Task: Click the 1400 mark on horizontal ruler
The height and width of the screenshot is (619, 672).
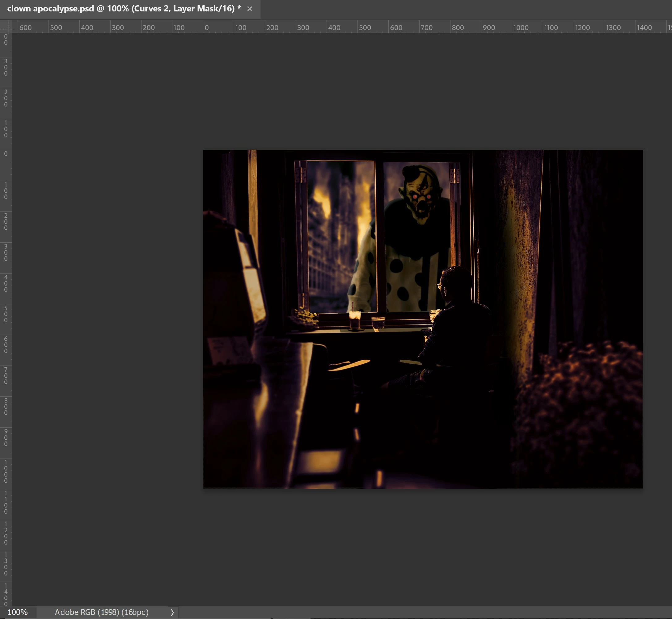Action: [644, 27]
